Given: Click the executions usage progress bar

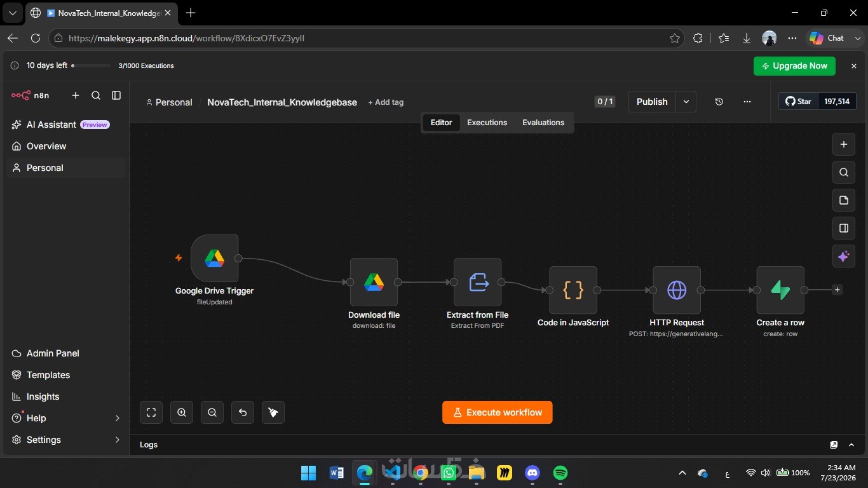Looking at the screenshot, I should tap(91, 65).
